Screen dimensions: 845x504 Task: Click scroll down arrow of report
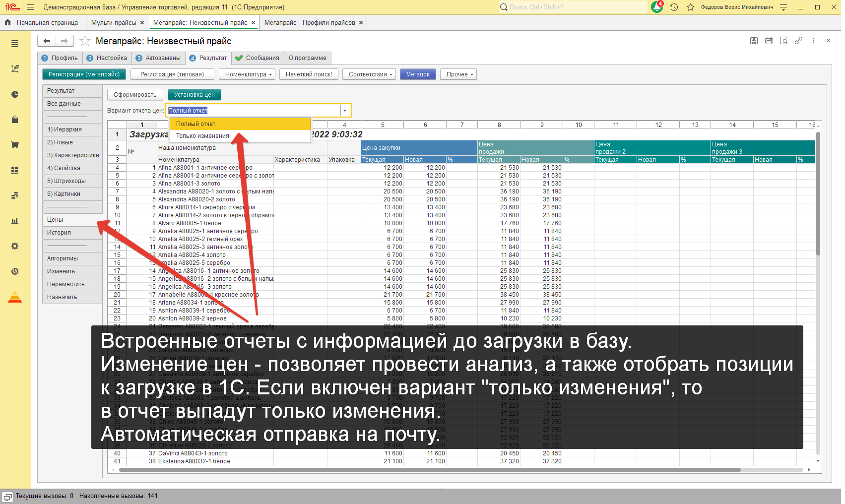818,461
